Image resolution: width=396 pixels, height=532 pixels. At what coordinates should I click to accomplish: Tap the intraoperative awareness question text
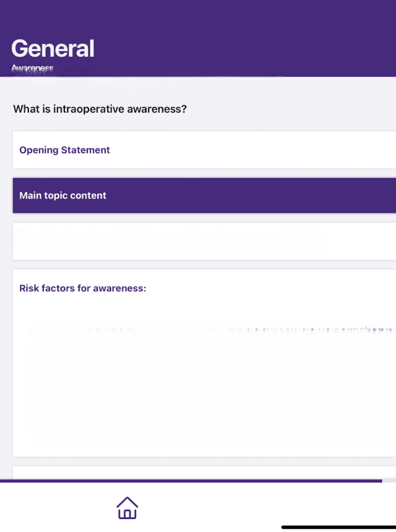[100, 109]
